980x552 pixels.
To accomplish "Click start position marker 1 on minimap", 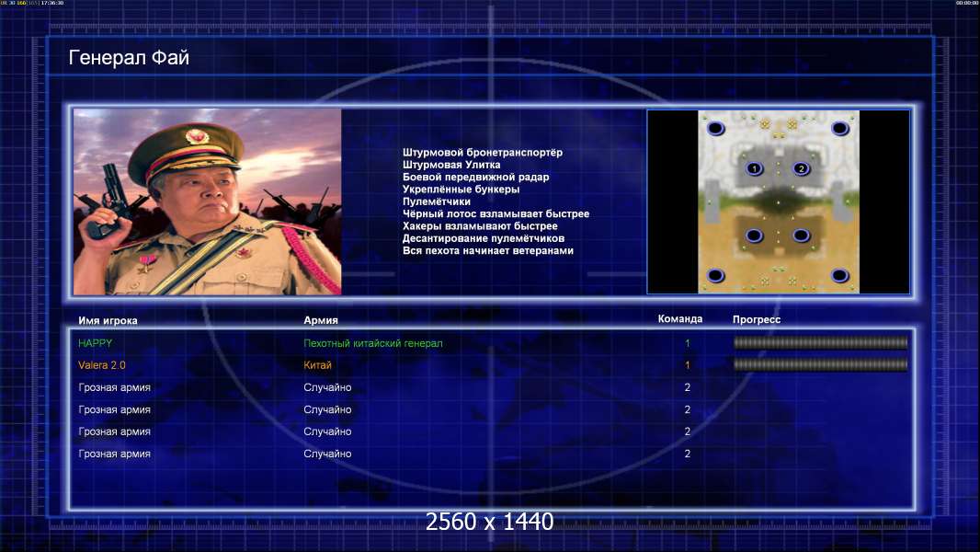I will (x=755, y=168).
